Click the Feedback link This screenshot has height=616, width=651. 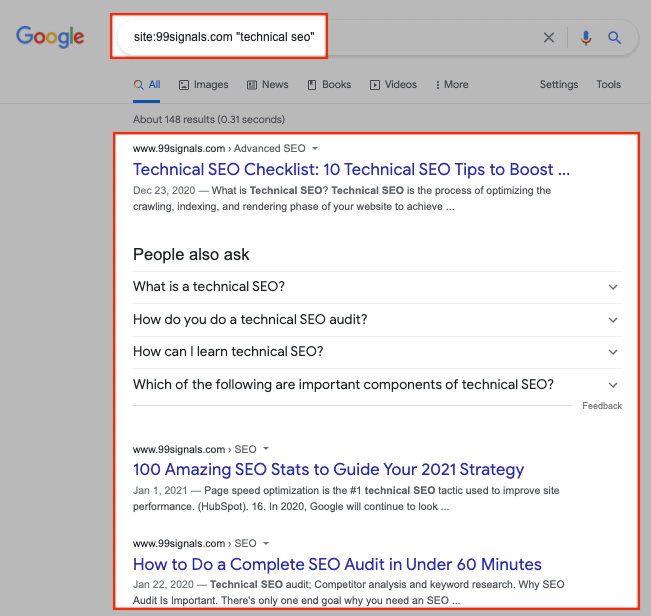click(x=602, y=406)
